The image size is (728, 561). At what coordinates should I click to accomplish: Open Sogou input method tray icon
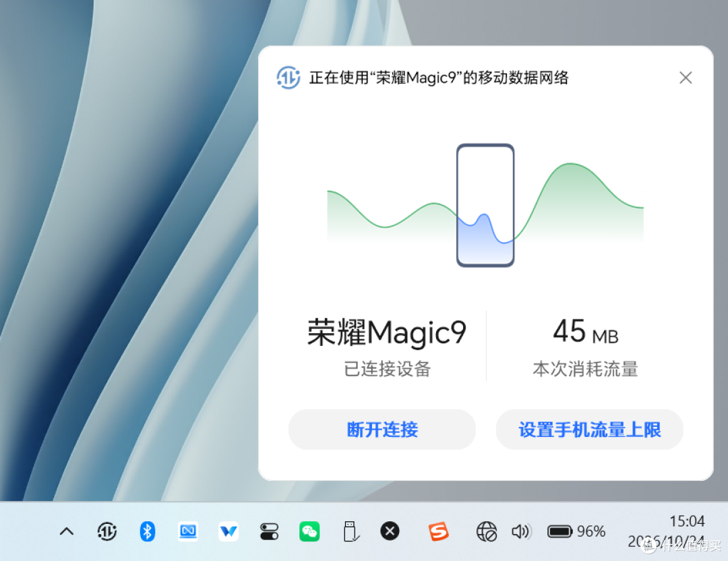438,531
